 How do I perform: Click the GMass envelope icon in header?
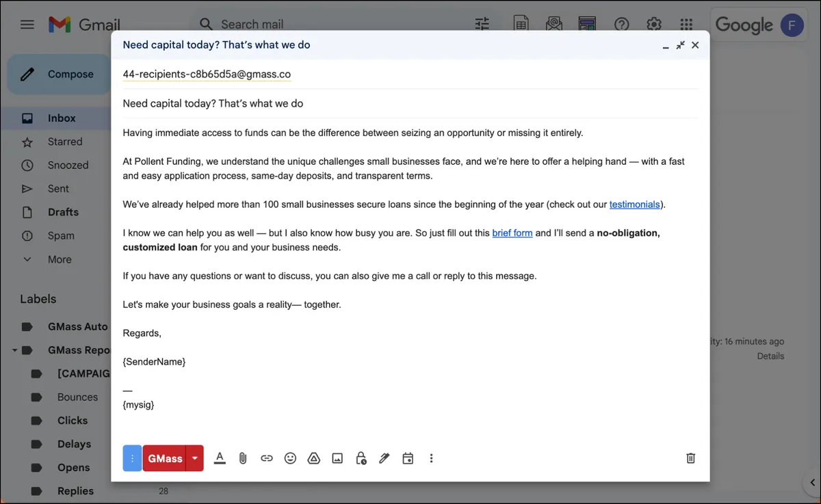[x=554, y=25]
